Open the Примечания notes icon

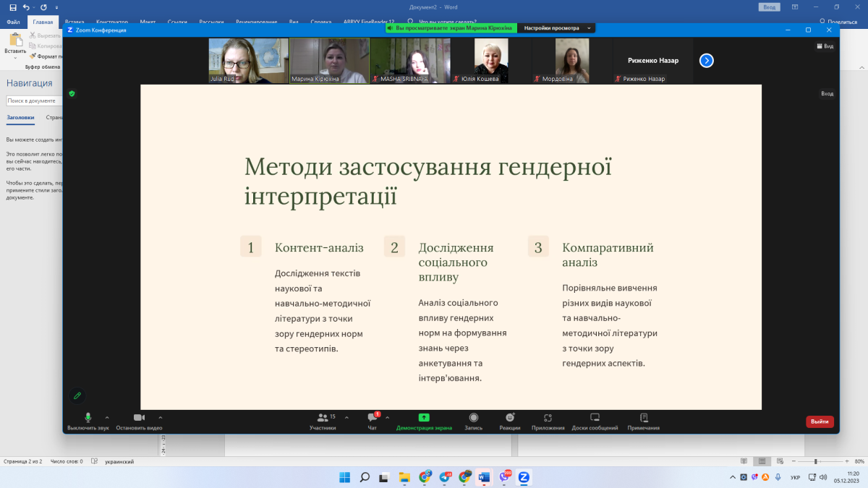643,418
